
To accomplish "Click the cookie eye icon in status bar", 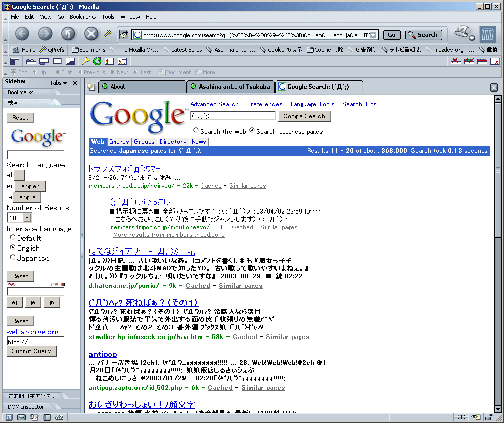I will click(x=476, y=417).
